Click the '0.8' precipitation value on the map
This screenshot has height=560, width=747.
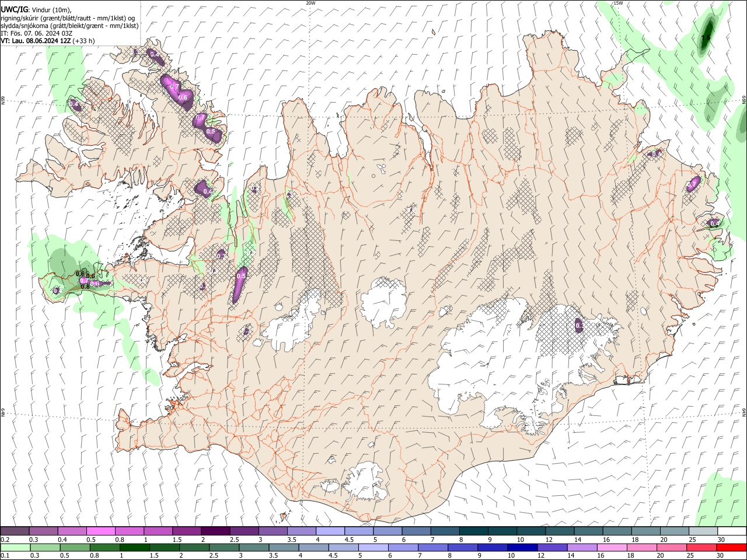point(85,286)
